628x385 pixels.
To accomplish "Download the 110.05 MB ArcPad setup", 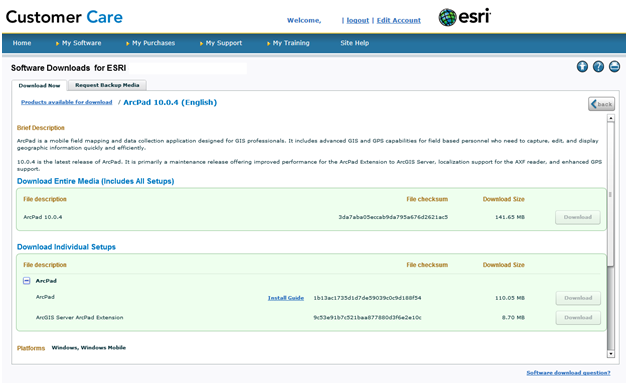I will click(x=578, y=298).
